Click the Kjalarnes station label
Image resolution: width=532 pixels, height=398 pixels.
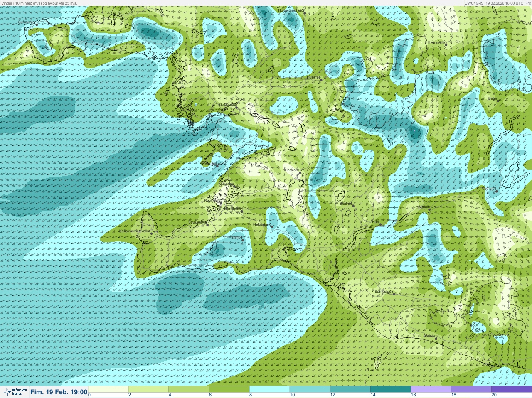(x=226, y=184)
